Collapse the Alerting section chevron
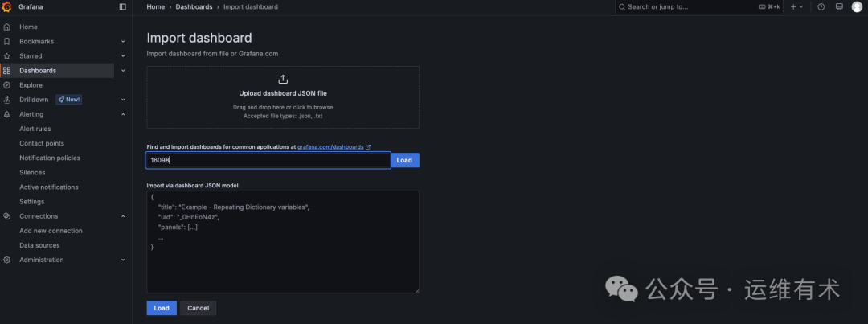The image size is (868, 324). pyautogui.click(x=123, y=114)
